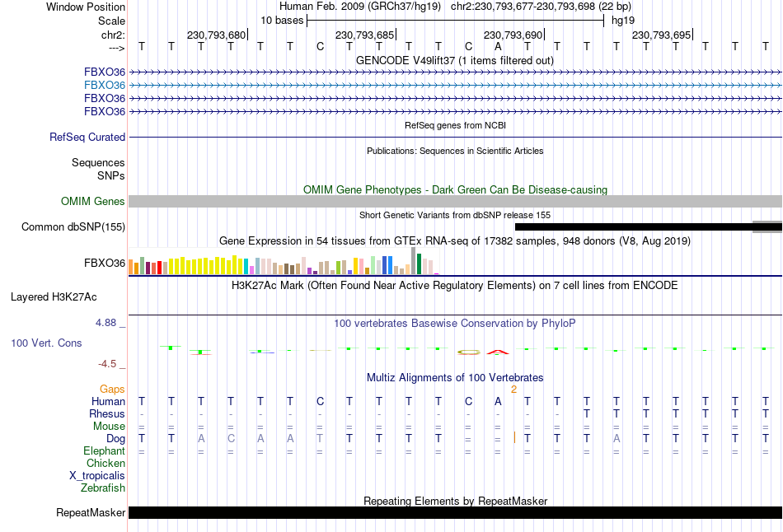Click the hg19 label next to the scale bar
783x532 pixels.
(623, 21)
